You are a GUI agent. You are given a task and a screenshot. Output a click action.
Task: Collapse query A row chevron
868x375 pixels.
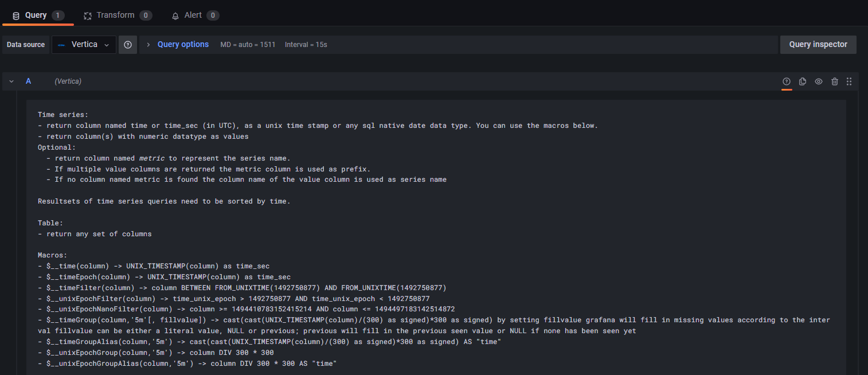[x=11, y=81]
